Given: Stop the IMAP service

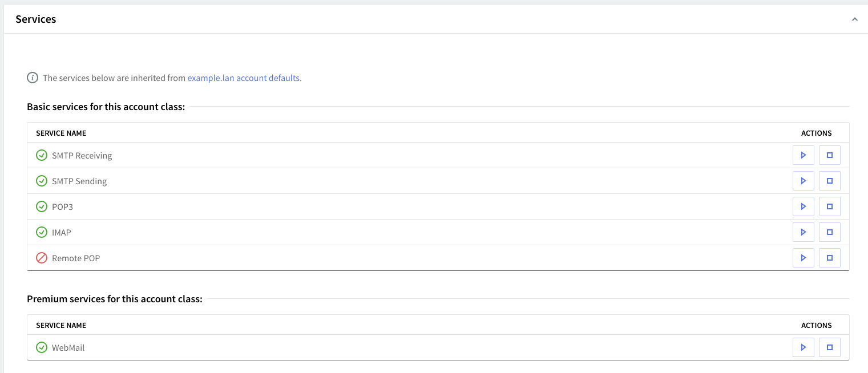Looking at the screenshot, I should pos(829,232).
